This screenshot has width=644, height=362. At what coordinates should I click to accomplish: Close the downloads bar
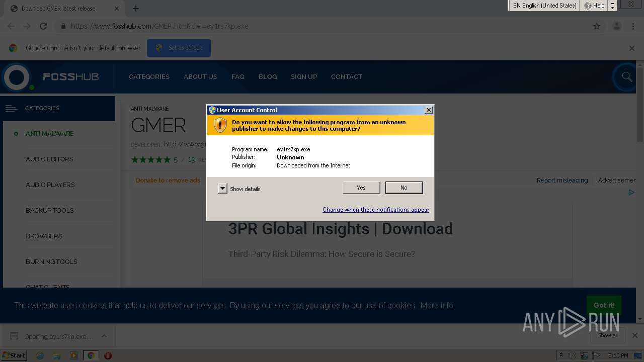pyautogui.click(x=635, y=335)
